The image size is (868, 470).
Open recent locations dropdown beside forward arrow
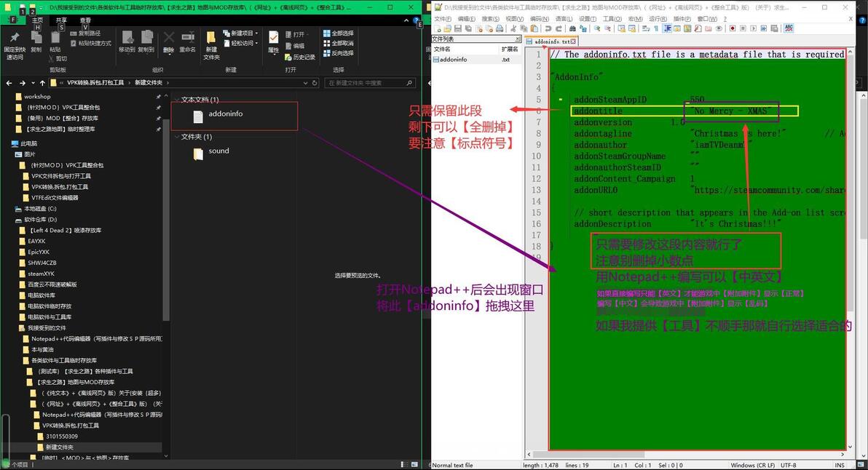pyautogui.click(x=33, y=83)
